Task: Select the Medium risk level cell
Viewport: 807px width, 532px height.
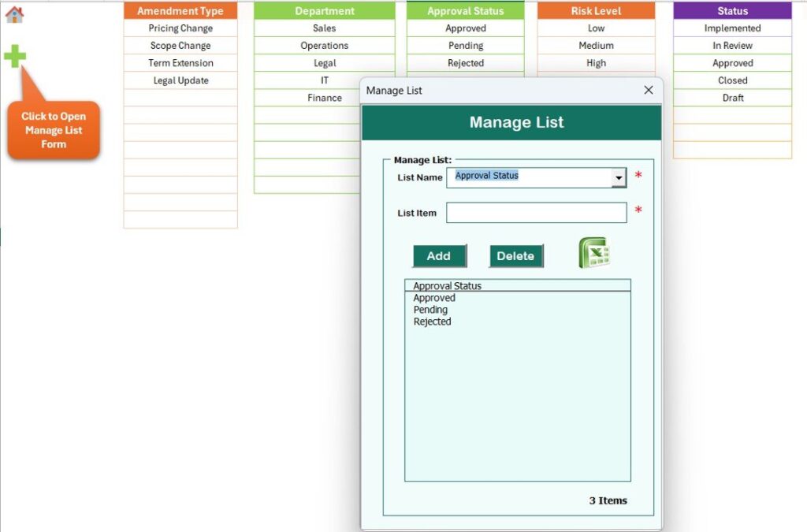Action: (596, 46)
